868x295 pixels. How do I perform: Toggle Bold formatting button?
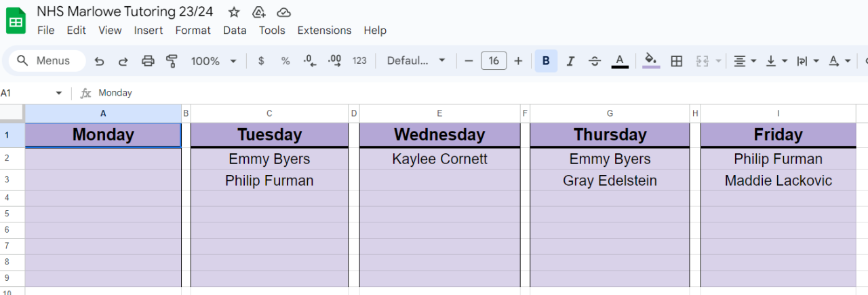pos(546,61)
